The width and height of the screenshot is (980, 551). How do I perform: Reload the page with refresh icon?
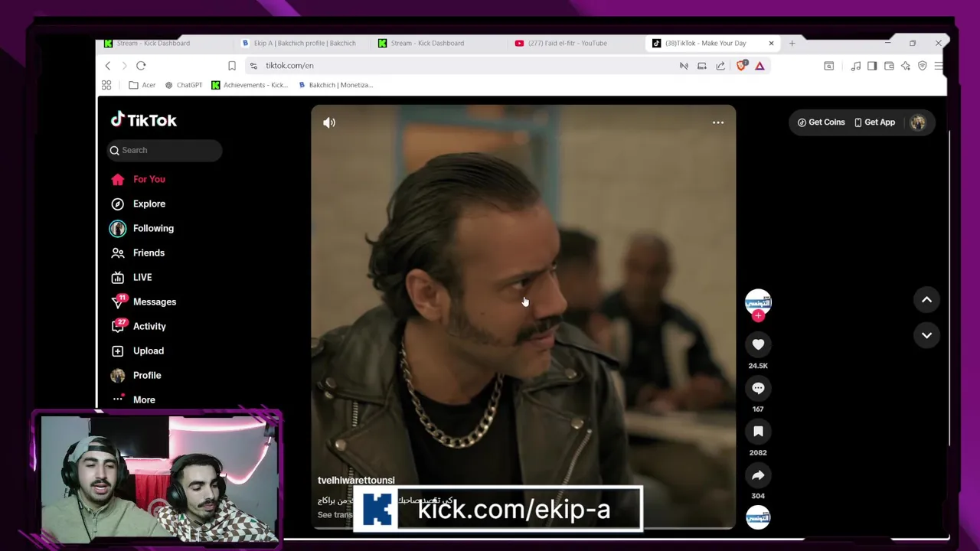click(x=141, y=66)
